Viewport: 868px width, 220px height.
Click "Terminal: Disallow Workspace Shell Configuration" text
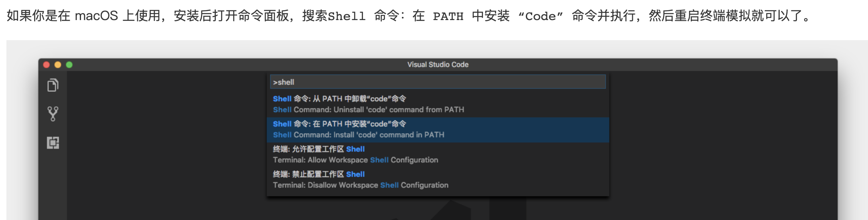pos(361,185)
